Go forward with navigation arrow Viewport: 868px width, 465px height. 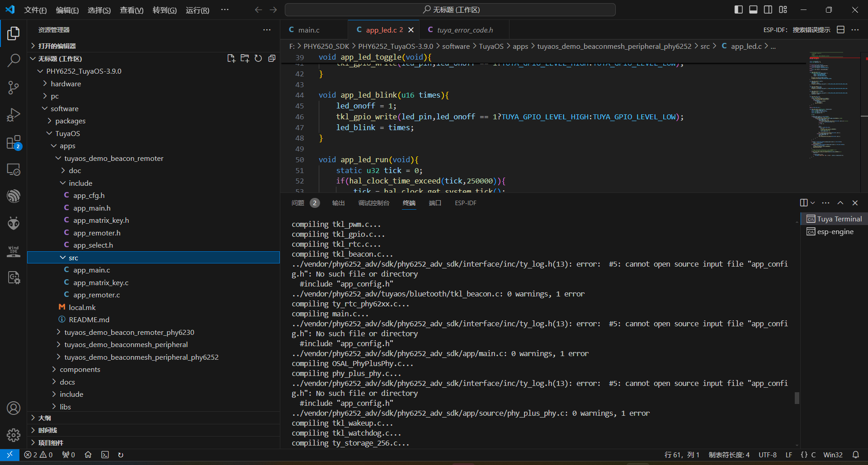pyautogui.click(x=273, y=9)
